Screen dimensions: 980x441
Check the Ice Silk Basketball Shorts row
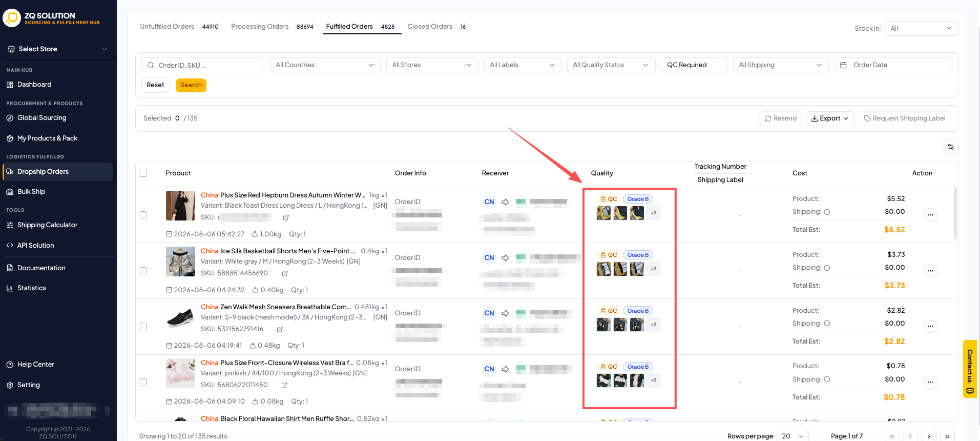pos(143,271)
